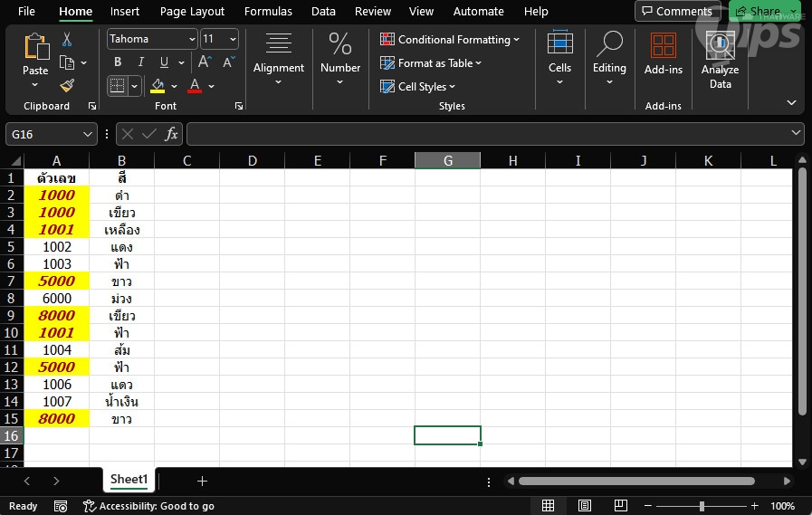Screen dimensions: 812x515
Task: Click the Share button
Action: click(764, 12)
